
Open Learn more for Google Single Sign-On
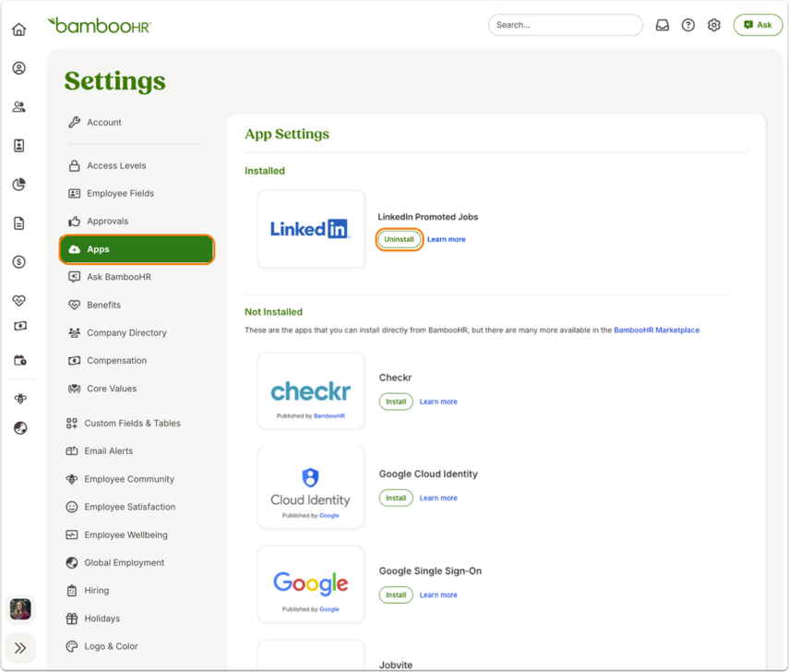pos(438,595)
